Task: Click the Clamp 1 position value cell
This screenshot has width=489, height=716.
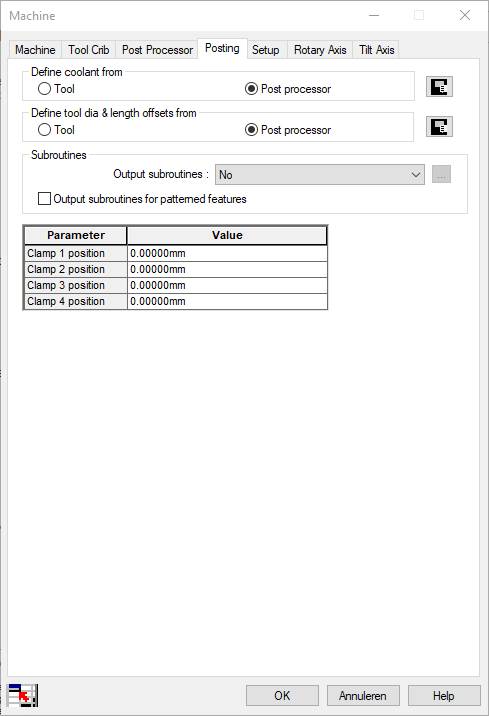Action: click(227, 253)
